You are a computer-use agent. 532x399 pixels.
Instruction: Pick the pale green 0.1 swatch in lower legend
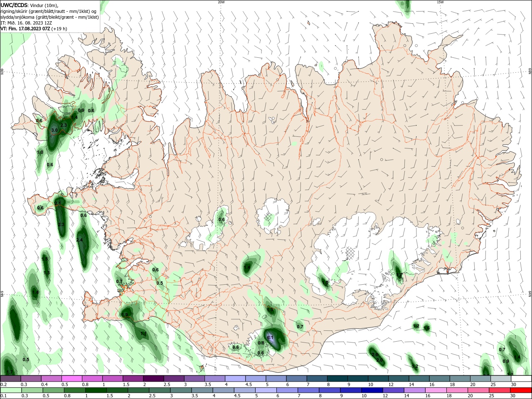point(11,390)
